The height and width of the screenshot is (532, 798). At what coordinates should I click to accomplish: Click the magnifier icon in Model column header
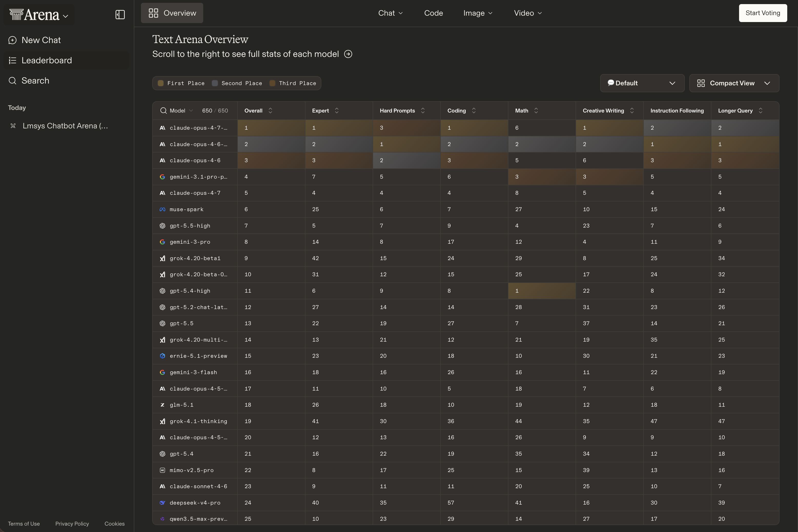click(163, 111)
